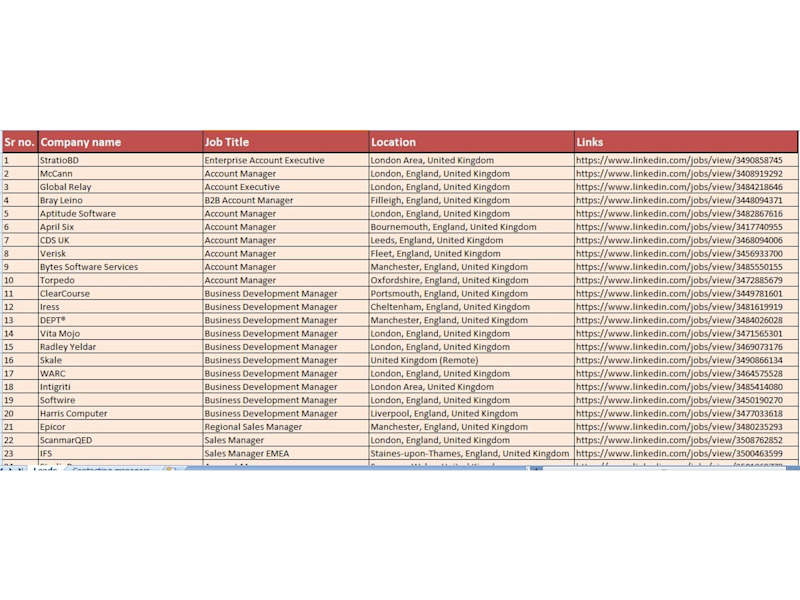Select the 'Torpedo' company cell
The width and height of the screenshot is (800, 600).
(120, 280)
